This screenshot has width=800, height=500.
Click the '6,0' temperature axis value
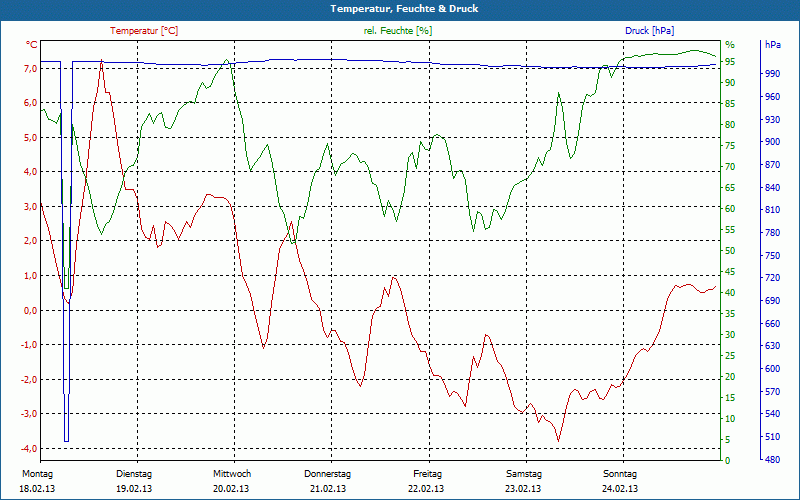(31, 103)
